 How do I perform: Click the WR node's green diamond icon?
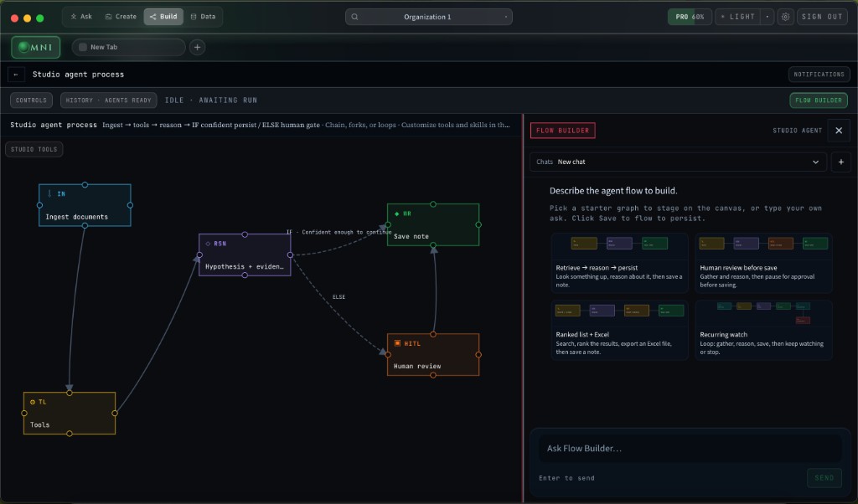coord(396,213)
